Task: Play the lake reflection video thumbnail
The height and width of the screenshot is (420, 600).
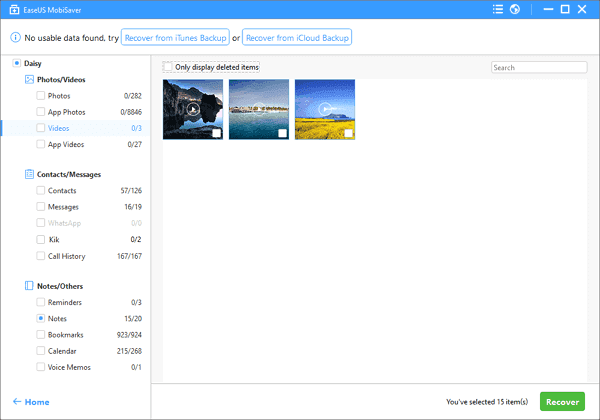Action: tap(192, 109)
